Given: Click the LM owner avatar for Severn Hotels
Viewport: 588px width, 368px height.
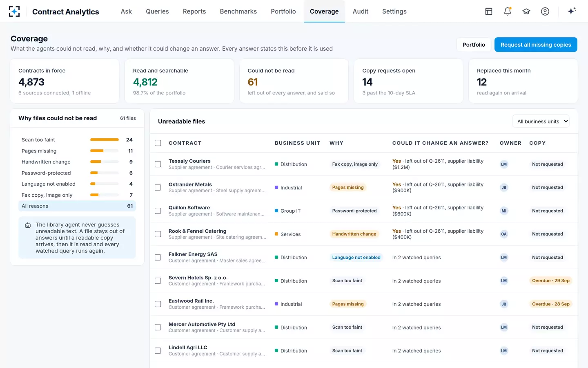Looking at the screenshot, I should click(504, 281).
